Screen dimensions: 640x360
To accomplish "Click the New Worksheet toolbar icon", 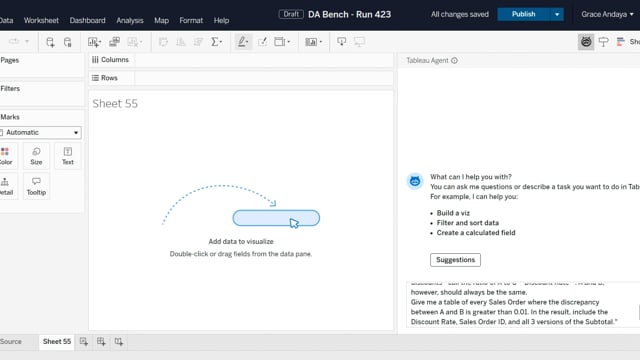I will (x=93, y=42).
